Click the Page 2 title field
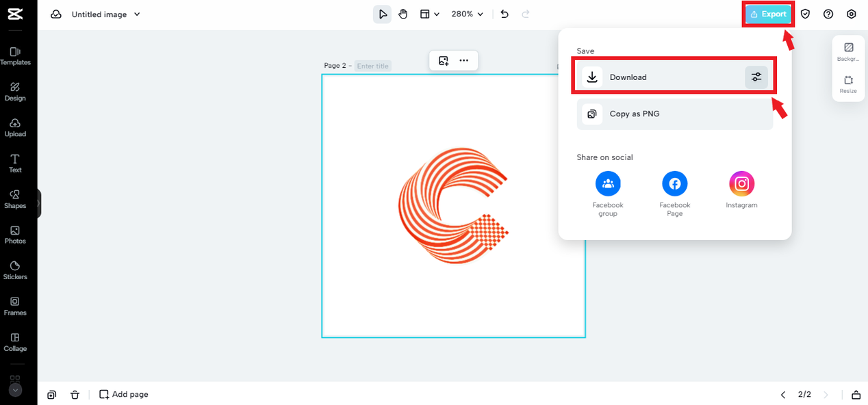 373,66
